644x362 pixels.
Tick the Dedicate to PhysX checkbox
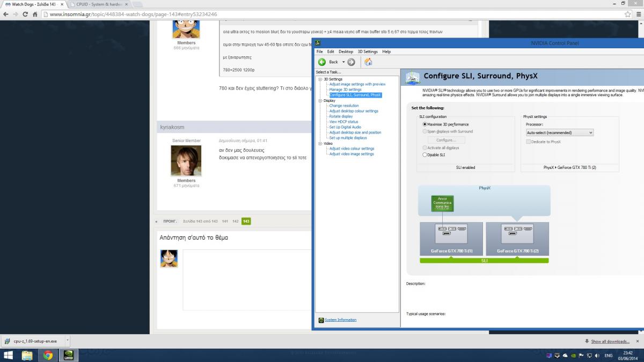point(529,142)
